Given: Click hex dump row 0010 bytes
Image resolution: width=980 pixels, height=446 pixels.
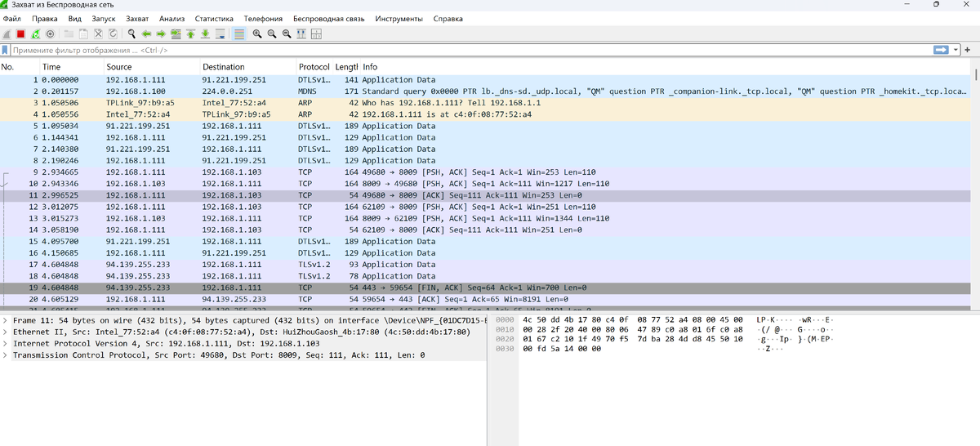Looking at the screenshot, I should click(633, 328).
